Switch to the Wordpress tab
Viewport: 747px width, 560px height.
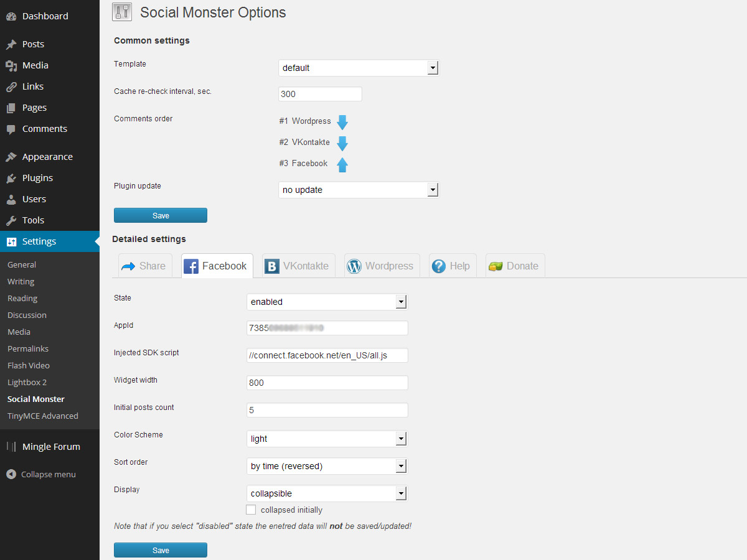click(382, 266)
